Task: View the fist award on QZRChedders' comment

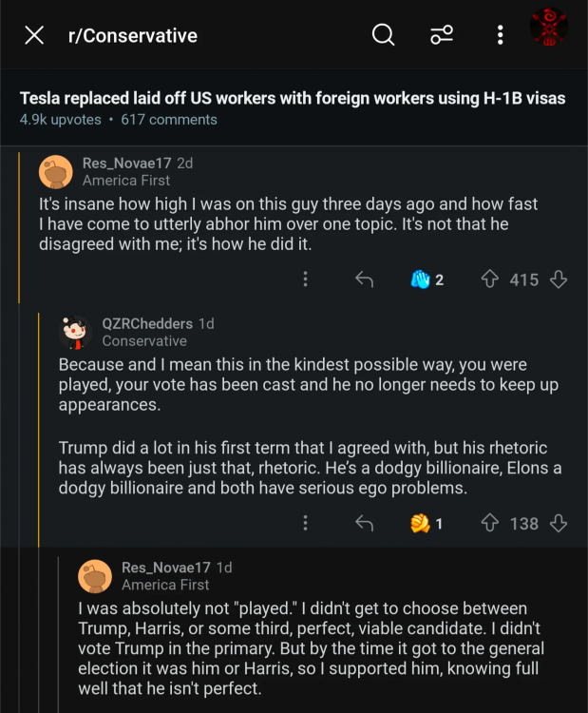Action: (427, 523)
